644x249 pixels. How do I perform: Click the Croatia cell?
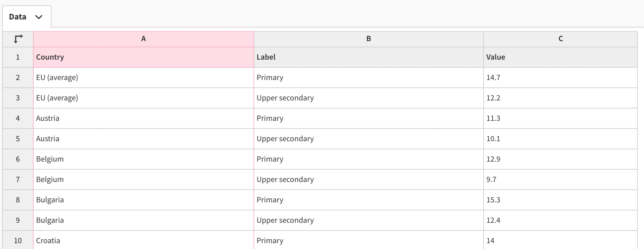click(x=143, y=241)
